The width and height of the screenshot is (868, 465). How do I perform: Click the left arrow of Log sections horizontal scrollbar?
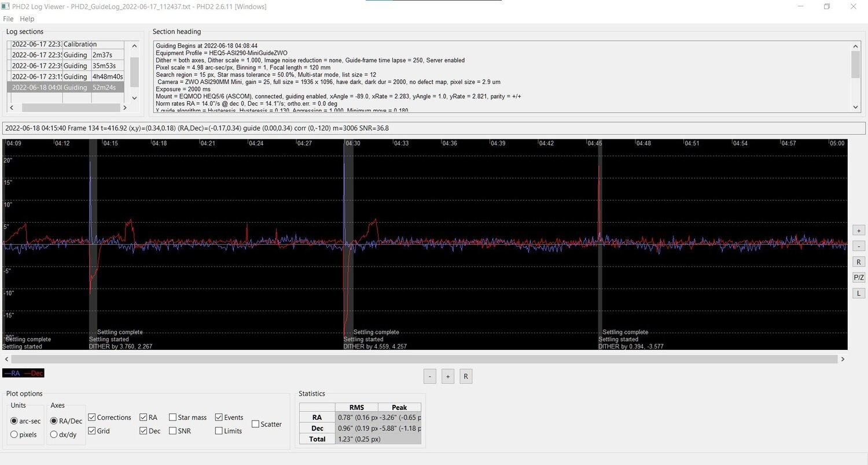point(12,108)
